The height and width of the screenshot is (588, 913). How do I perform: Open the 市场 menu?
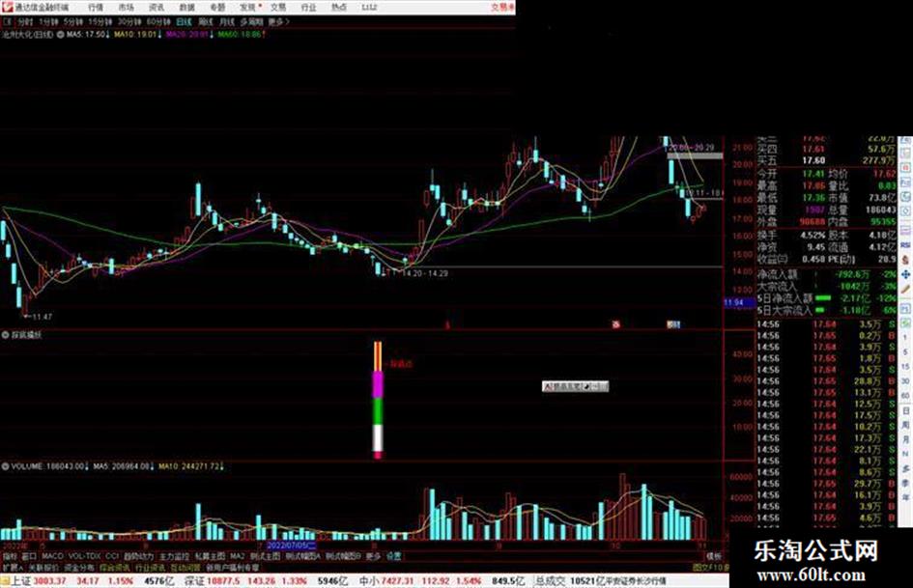tap(126, 8)
